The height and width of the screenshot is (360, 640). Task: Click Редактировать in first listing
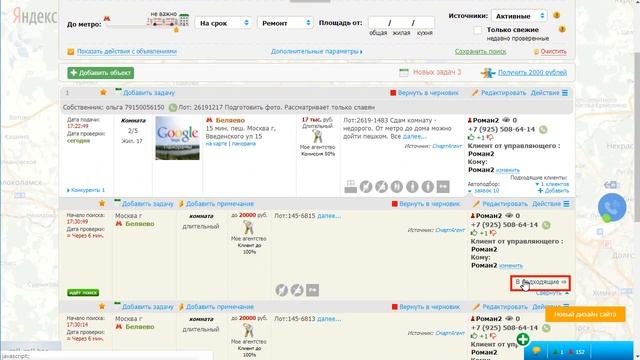pos(503,93)
